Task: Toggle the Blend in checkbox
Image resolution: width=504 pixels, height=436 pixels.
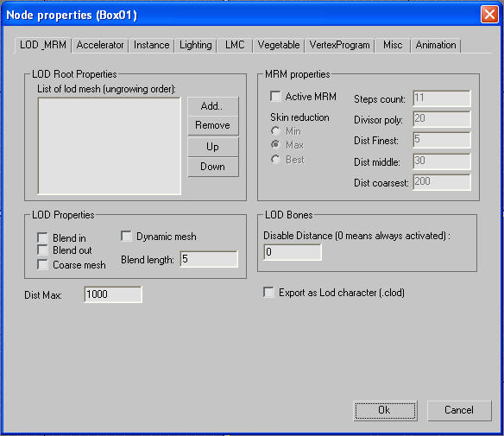Action: (x=42, y=238)
